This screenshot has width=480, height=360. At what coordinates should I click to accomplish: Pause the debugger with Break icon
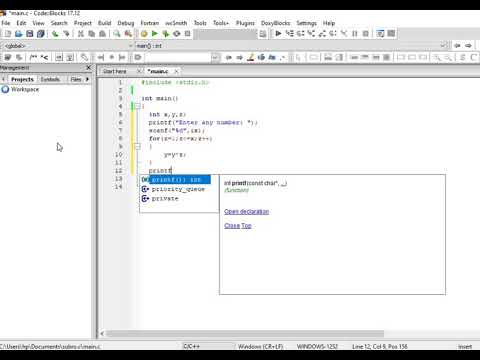click(355, 33)
